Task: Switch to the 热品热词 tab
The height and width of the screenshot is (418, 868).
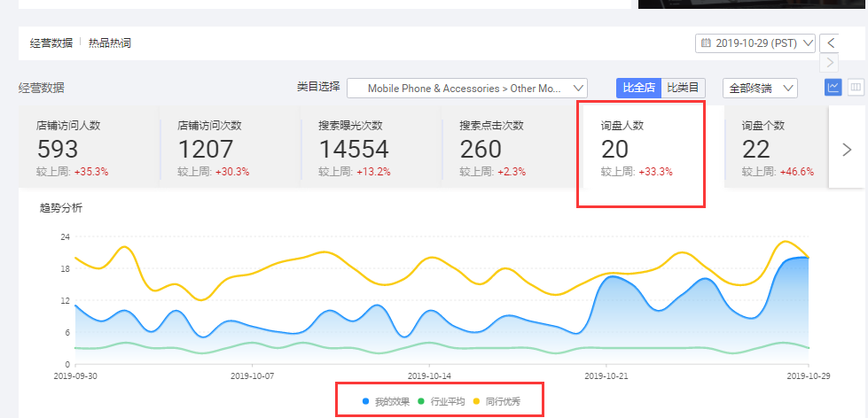Action: pyautogui.click(x=110, y=43)
